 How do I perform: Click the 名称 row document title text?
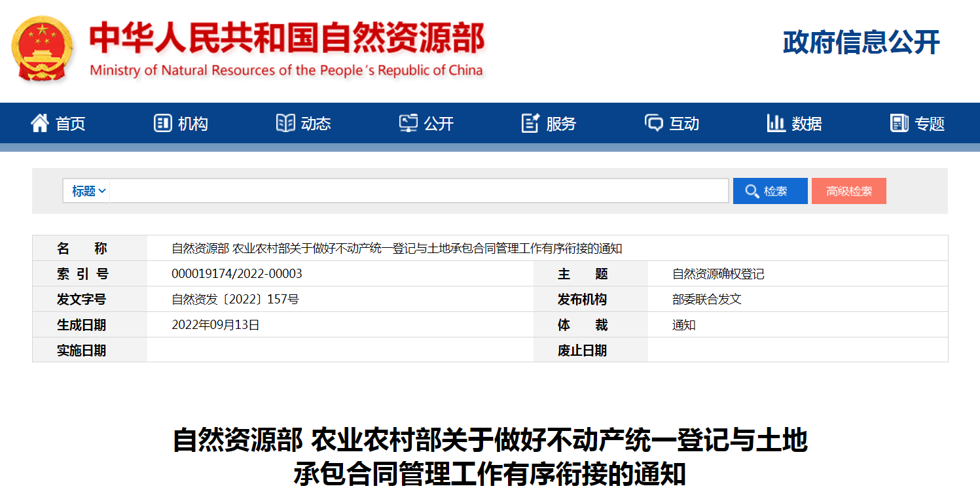tap(397, 249)
